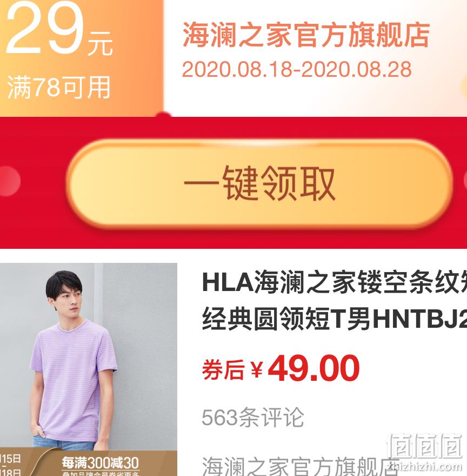The width and height of the screenshot is (467, 476).
Task: Open the purple striped T-shirt product image
Action: 88,369
